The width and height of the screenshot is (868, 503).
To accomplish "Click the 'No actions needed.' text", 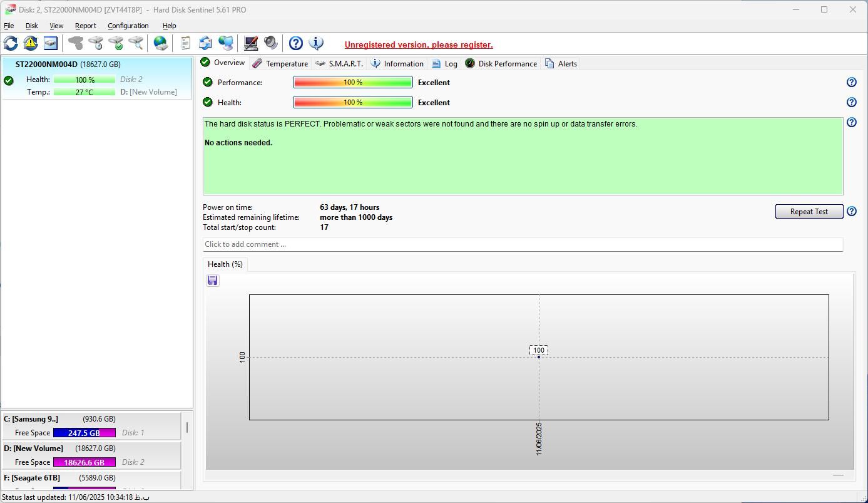I will [238, 143].
